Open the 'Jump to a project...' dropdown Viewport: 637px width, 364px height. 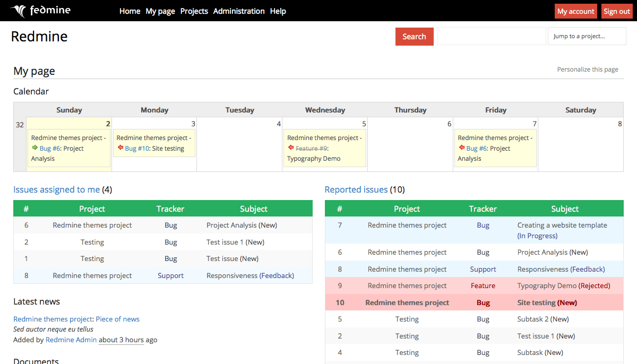pos(587,36)
